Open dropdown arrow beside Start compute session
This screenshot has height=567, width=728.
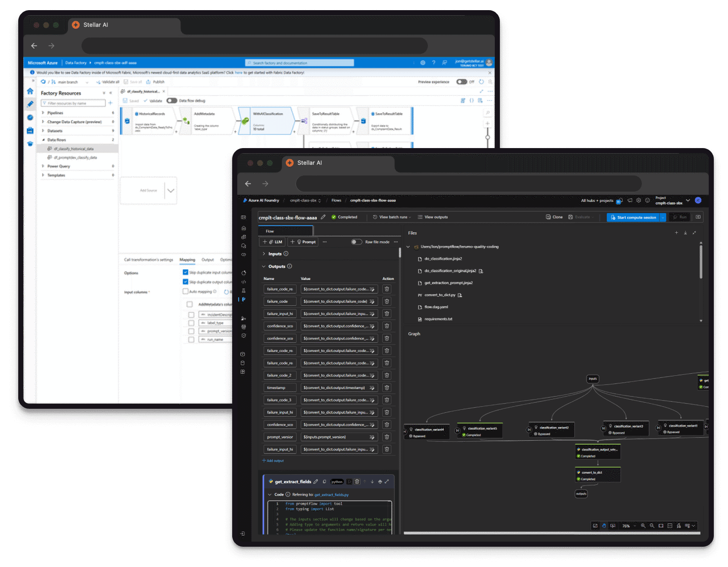tap(663, 218)
